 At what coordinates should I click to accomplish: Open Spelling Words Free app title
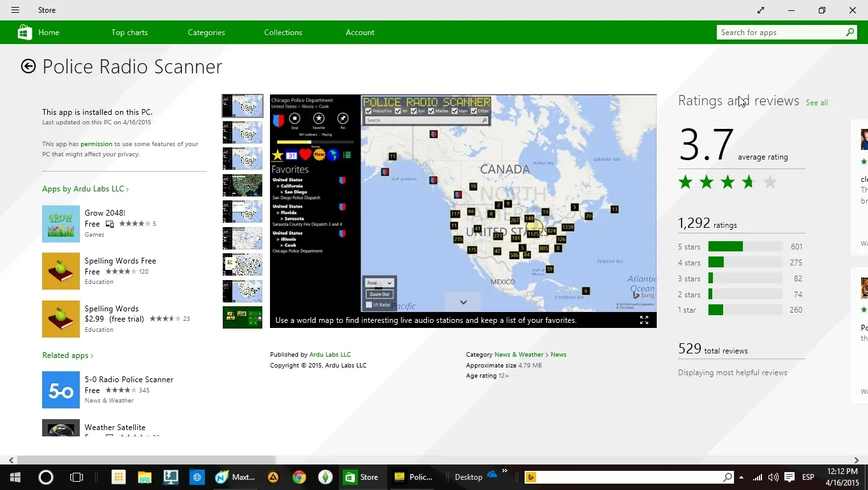pos(121,261)
